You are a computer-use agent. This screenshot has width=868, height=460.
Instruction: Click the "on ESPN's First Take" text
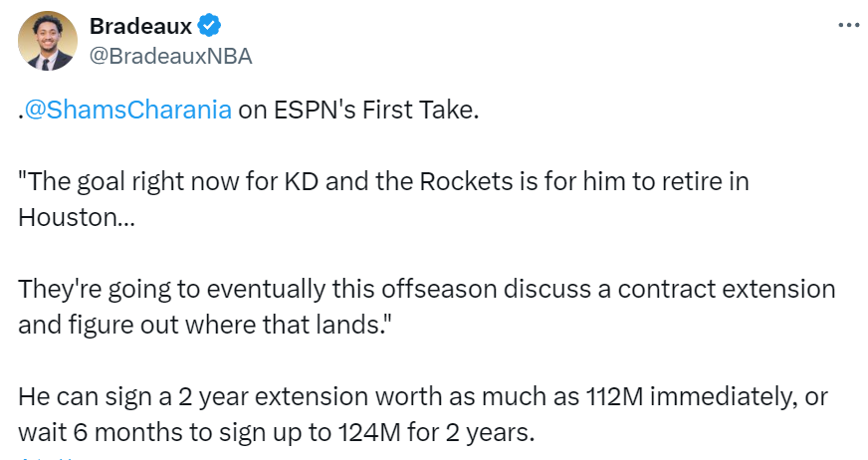tap(358, 110)
